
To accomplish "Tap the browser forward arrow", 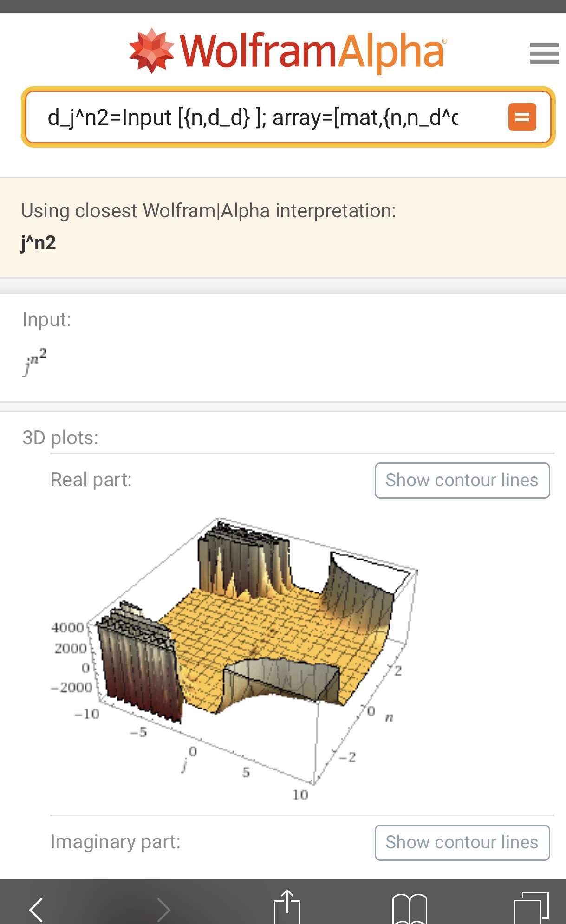I will (x=163, y=909).
